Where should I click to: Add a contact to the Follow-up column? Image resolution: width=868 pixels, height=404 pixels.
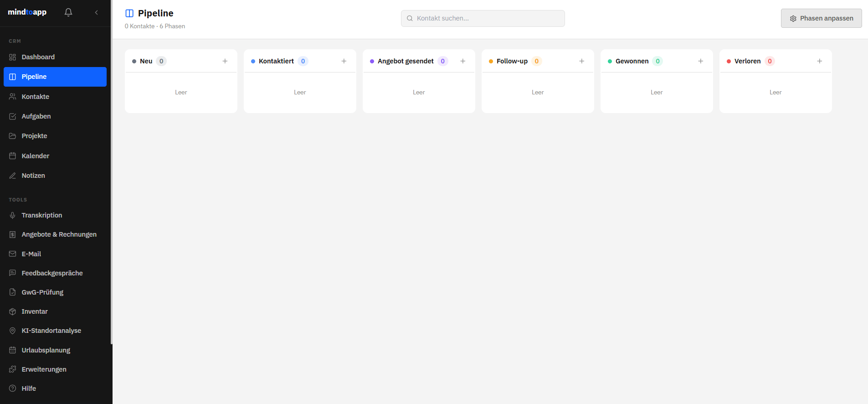click(582, 61)
